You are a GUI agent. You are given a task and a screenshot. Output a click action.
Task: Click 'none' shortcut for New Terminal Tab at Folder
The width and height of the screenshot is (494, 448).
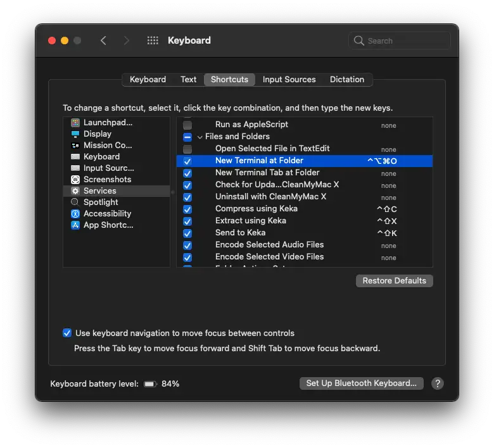(x=388, y=173)
